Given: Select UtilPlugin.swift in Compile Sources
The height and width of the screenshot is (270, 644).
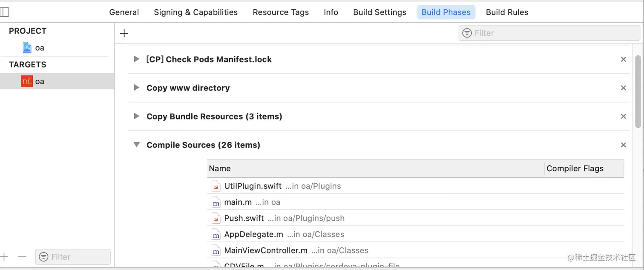Looking at the screenshot, I should 253,186.
